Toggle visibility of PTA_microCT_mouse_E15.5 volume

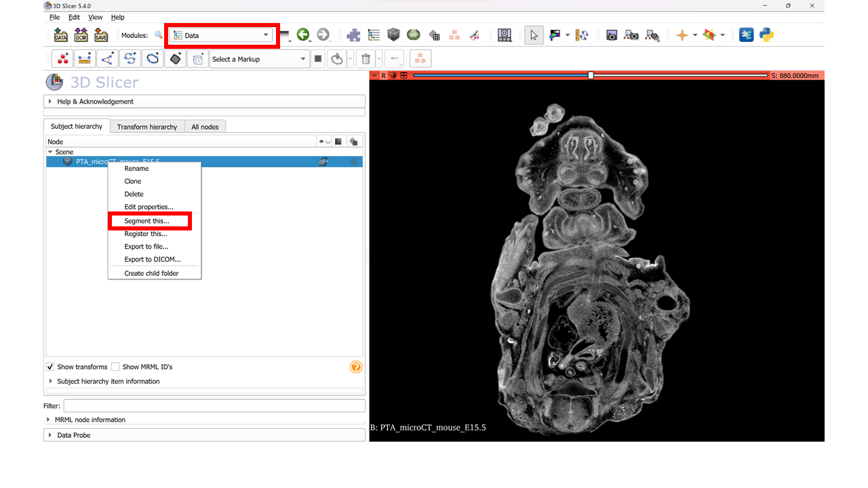point(323,162)
